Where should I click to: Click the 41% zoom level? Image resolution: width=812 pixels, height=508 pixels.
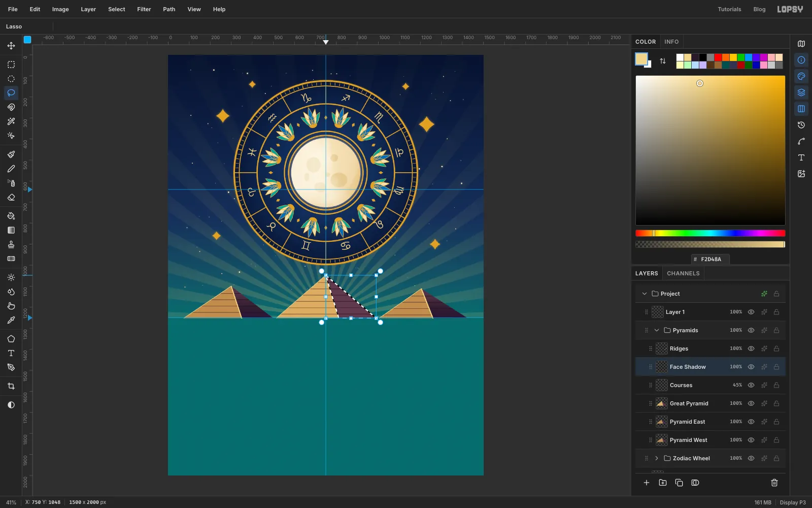pos(11,502)
